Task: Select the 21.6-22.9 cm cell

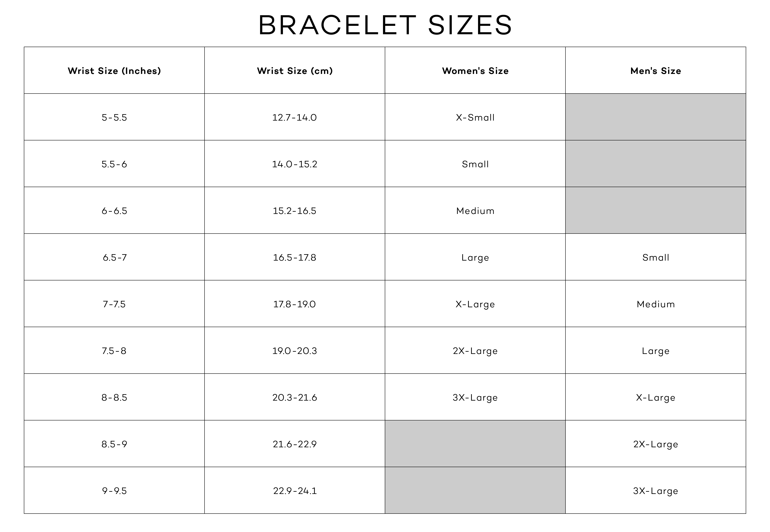Action: (295, 444)
